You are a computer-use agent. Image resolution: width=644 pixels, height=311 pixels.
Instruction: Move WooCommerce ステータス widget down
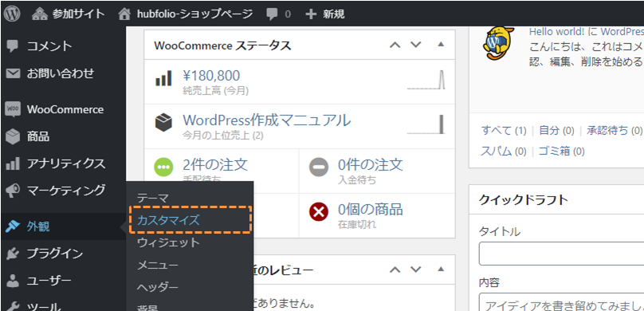pyautogui.click(x=416, y=45)
